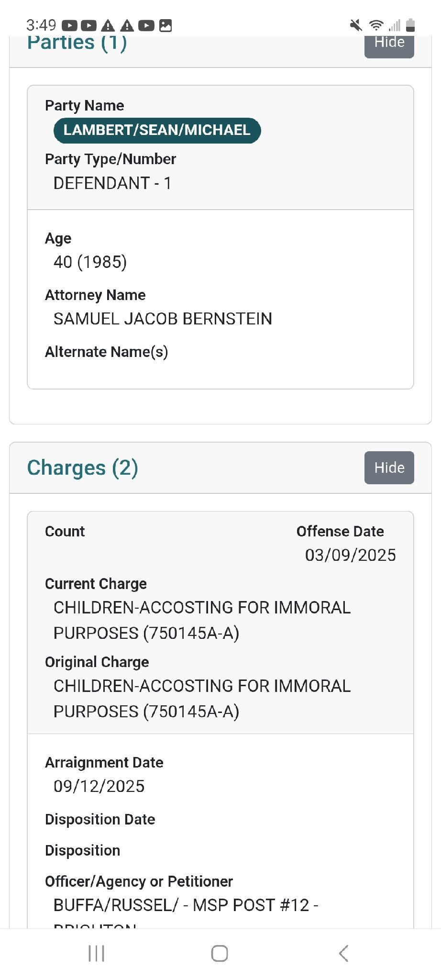Open the recent apps overview
The height and width of the screenshot is (980, 441).
point(96,953)
